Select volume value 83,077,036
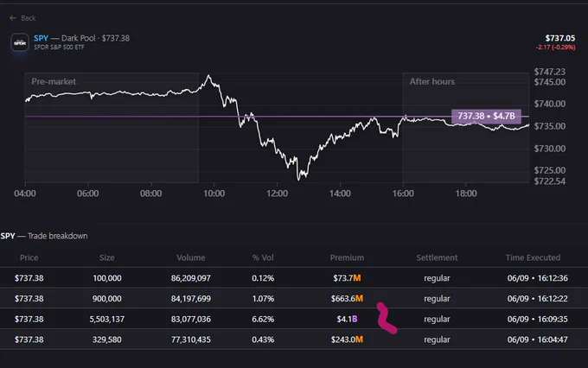The height and width of the screenshot is (368, 588). (191, 320)
